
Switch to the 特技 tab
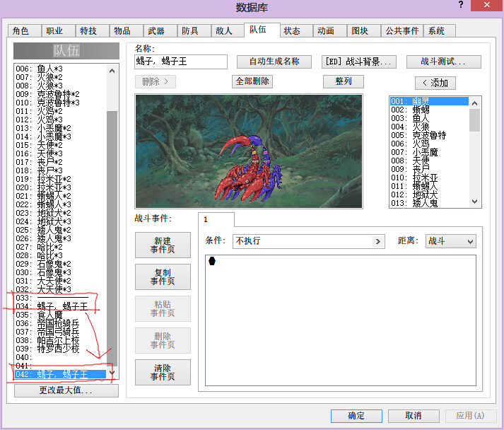(x=93, y=31)
